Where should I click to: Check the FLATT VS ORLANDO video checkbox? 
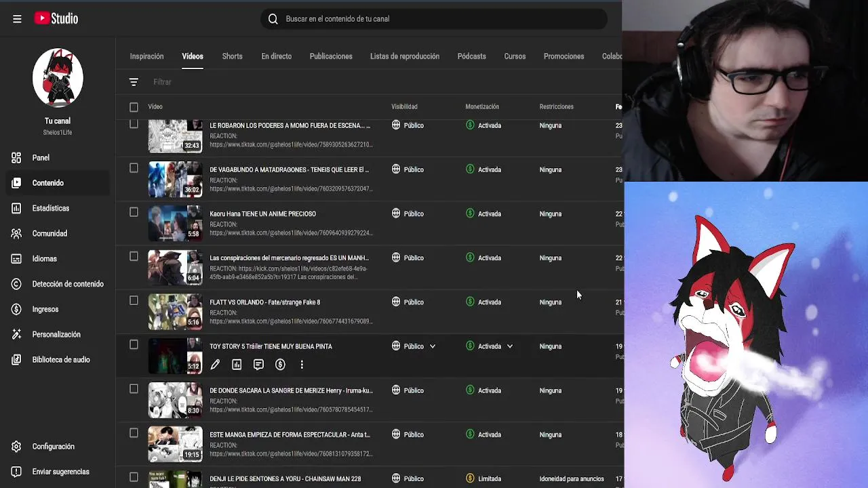pyautogui.click(x=134, y=300)
